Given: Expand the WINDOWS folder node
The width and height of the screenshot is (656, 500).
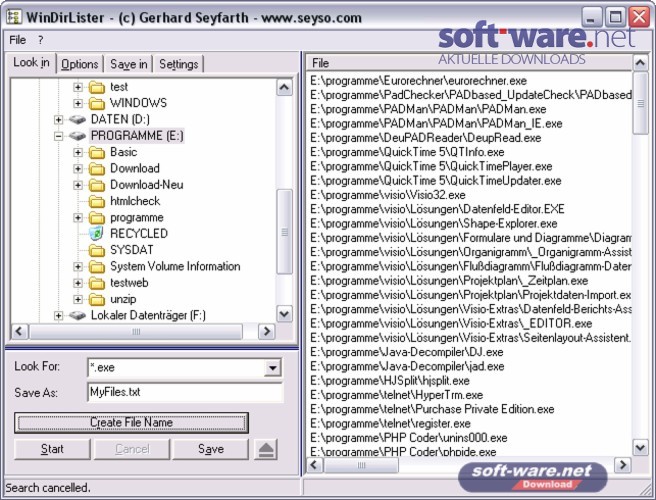Looking at the screenshot, I should (78, 103).
